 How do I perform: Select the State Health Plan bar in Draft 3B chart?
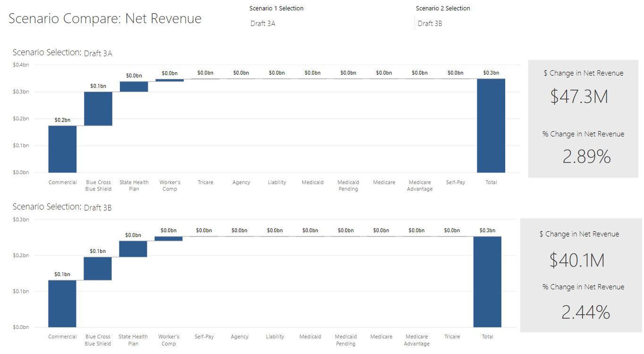[133, 249]
